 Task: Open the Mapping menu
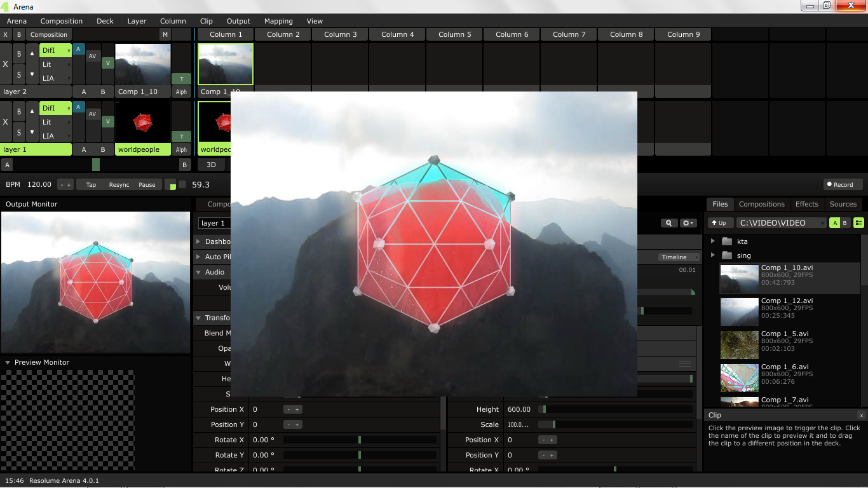coord(278,21)
